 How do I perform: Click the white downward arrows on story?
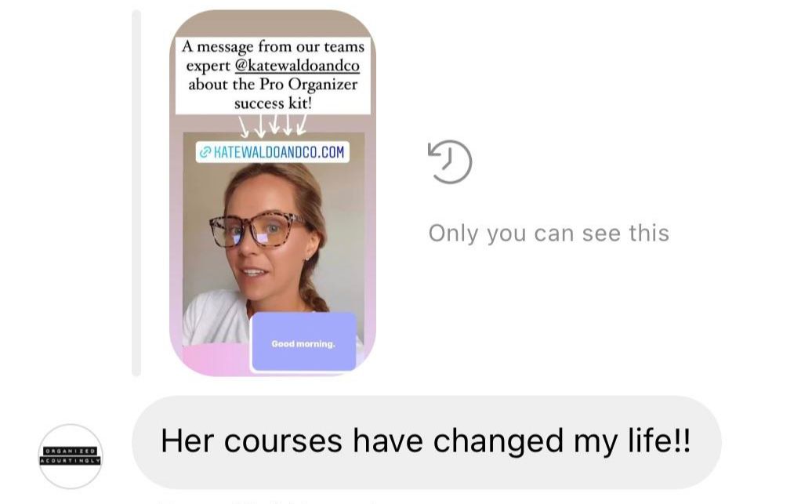click(273, 126)
